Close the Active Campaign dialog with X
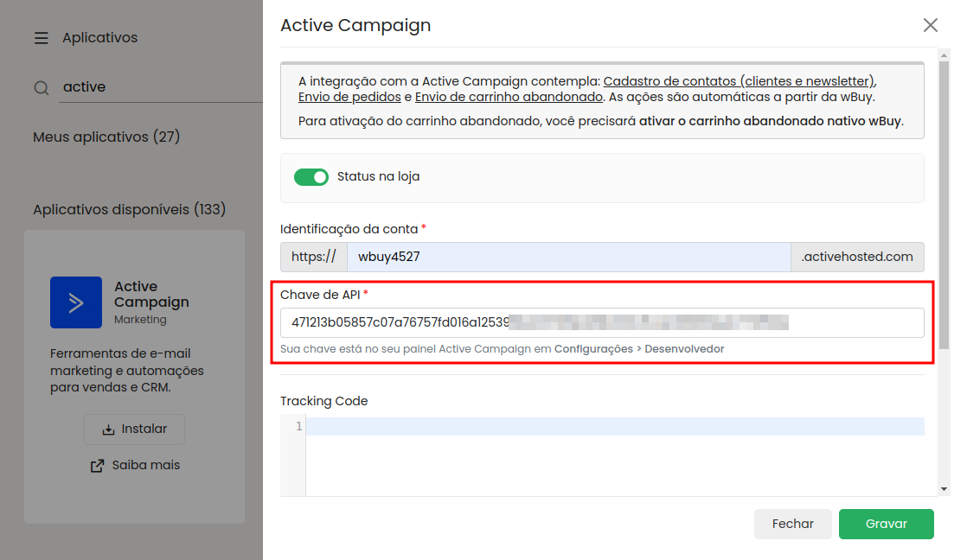Screen dimensions: 954x560 tap(930, 25)
